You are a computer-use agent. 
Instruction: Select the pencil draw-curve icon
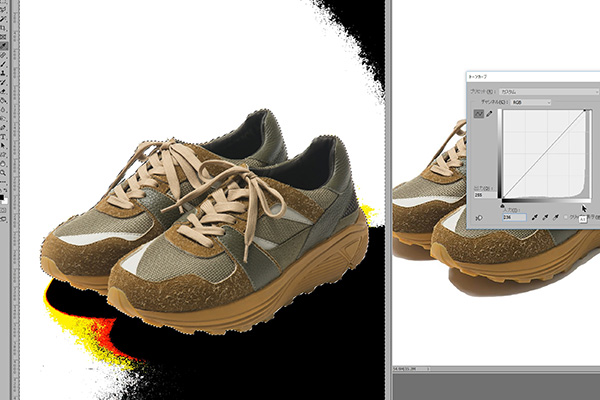click(x=489, y=114)
